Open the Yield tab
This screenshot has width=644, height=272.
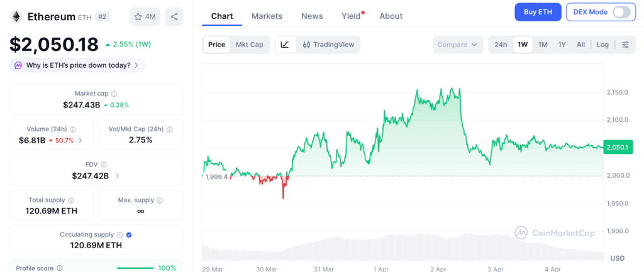coord(351,16)
